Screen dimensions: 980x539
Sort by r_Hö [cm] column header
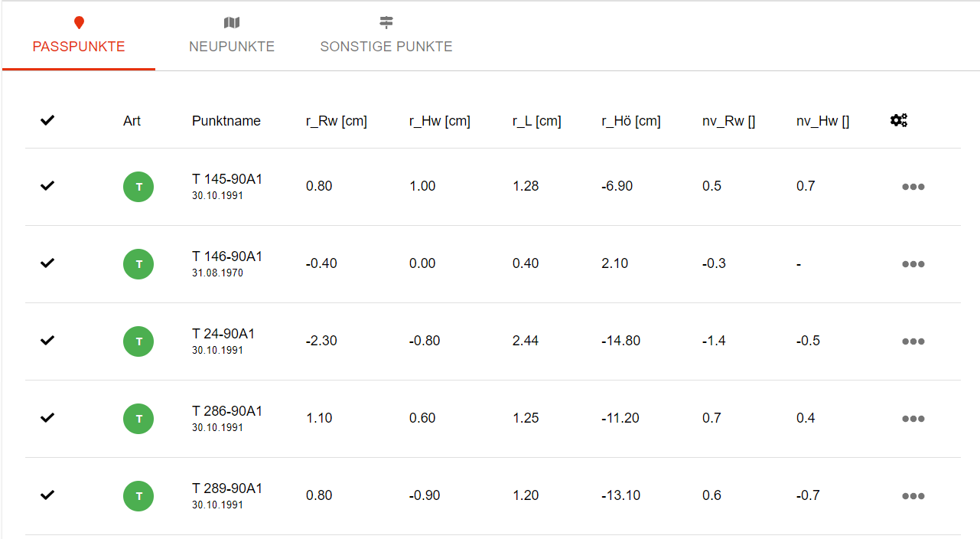[x=631, y=121]
